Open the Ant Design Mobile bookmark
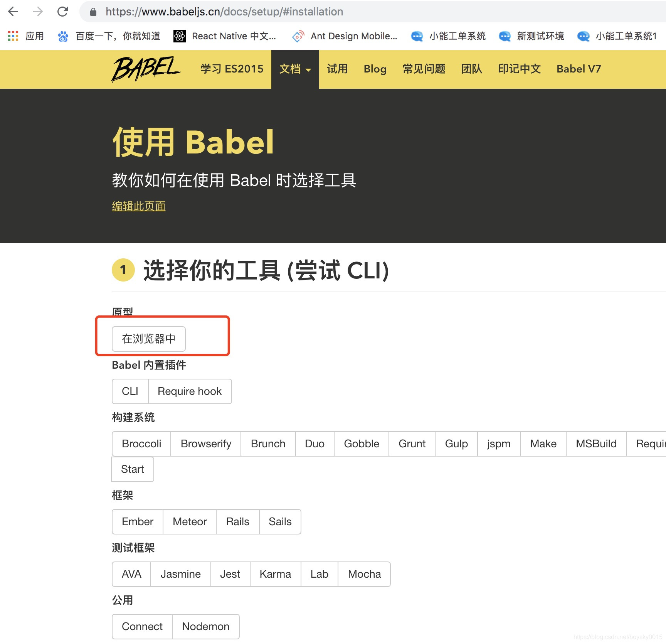Image resolution: width=666 pixels, height=644 pixels. click(346, 36)
